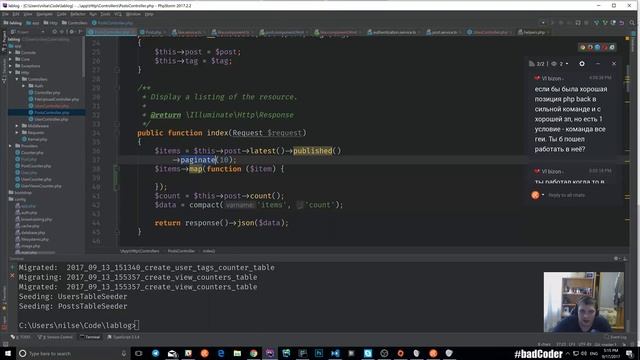Click project panel settings gear icon
Viewport: 640px width, 360px height.
71,32
